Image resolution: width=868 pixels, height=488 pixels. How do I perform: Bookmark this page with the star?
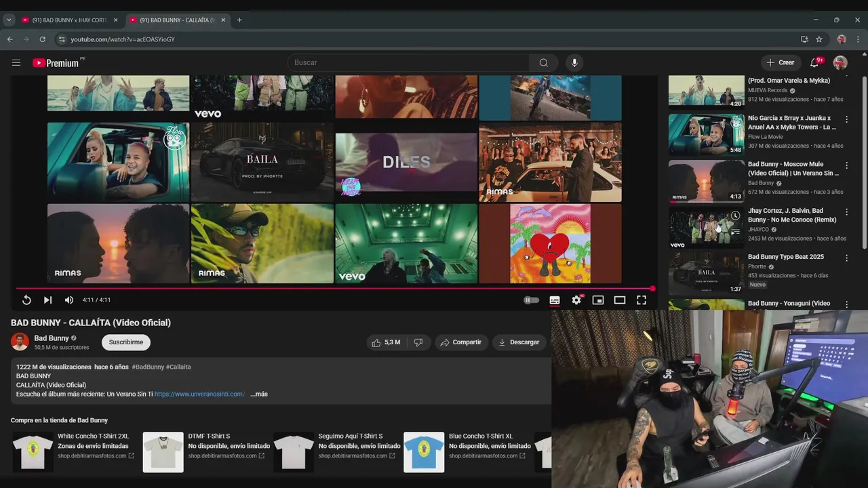tap(819, 39)
